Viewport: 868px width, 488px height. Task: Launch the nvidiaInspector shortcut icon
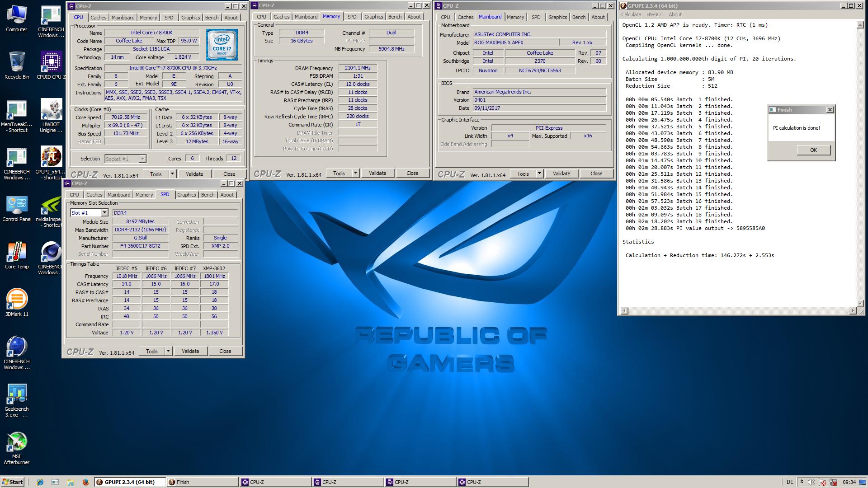(51, 211)
